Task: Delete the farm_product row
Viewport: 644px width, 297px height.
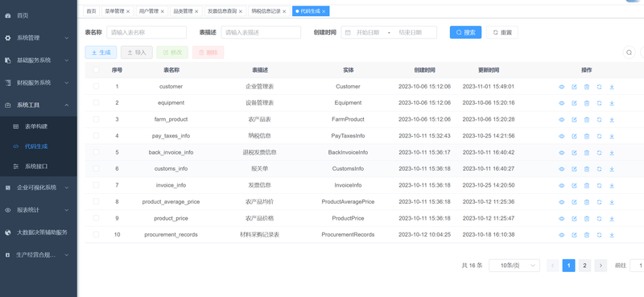Action: tap(587, 120)
